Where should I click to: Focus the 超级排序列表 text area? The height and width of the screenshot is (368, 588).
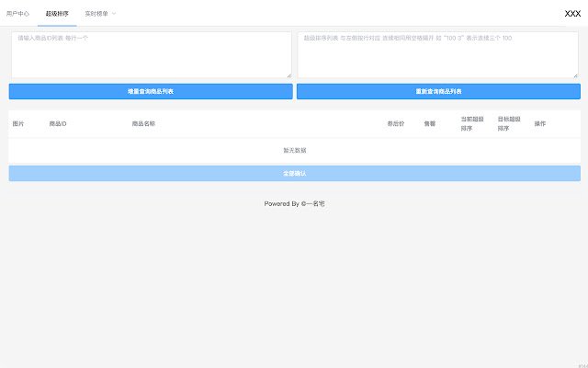pos(438,55)
